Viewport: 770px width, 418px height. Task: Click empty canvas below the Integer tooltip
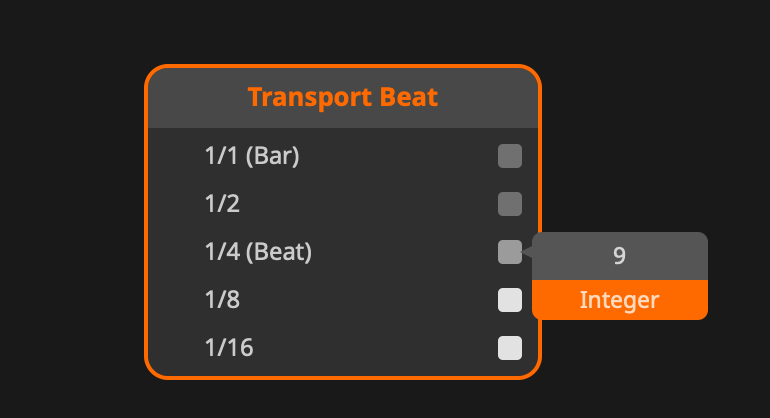pos(640,370)
